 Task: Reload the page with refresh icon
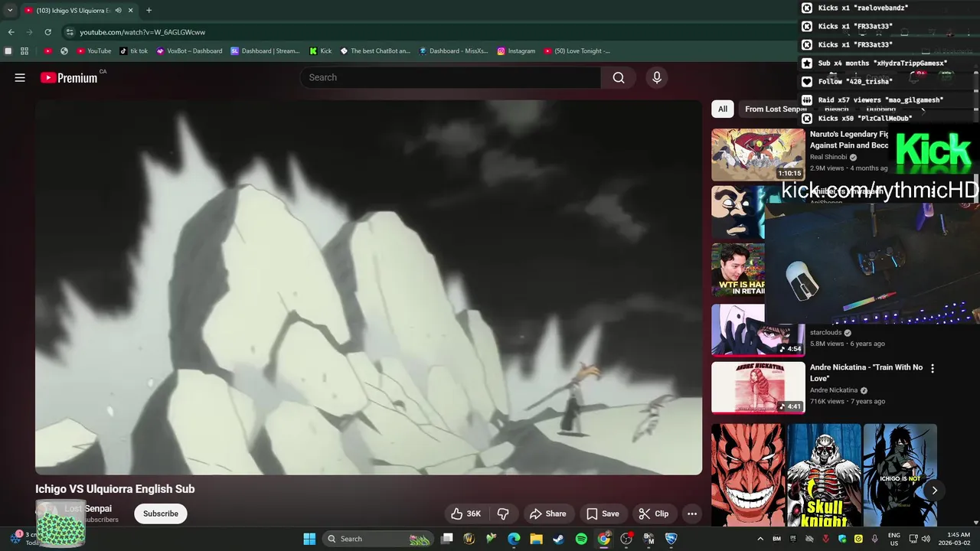[47, 32]
